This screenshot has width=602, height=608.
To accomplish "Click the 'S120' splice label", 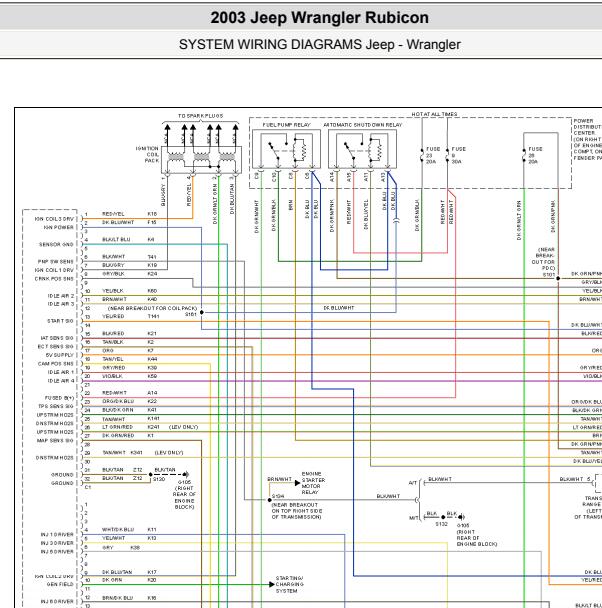I will click(x=159, y=479).
